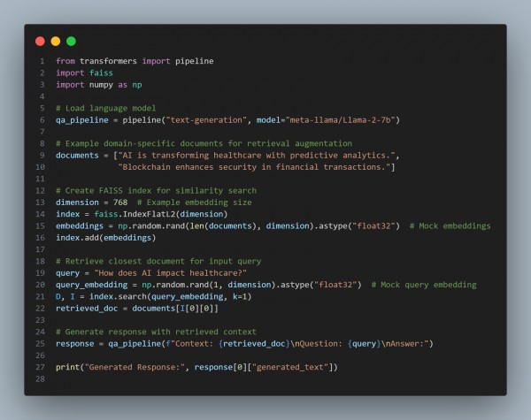
Task: Click the '# Mock embeddings' comment
Action: point(450,225)
